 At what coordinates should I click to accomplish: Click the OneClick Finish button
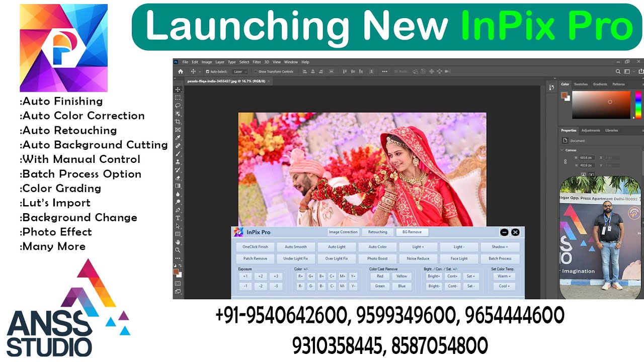click(x=255, y=247)
